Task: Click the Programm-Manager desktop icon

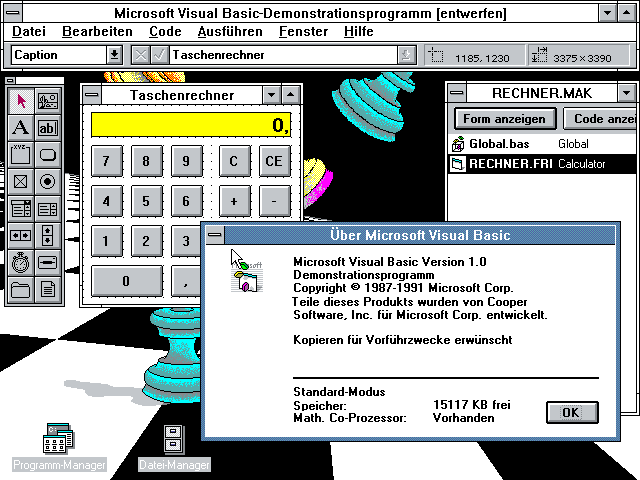Action: (x=58, y=438)
